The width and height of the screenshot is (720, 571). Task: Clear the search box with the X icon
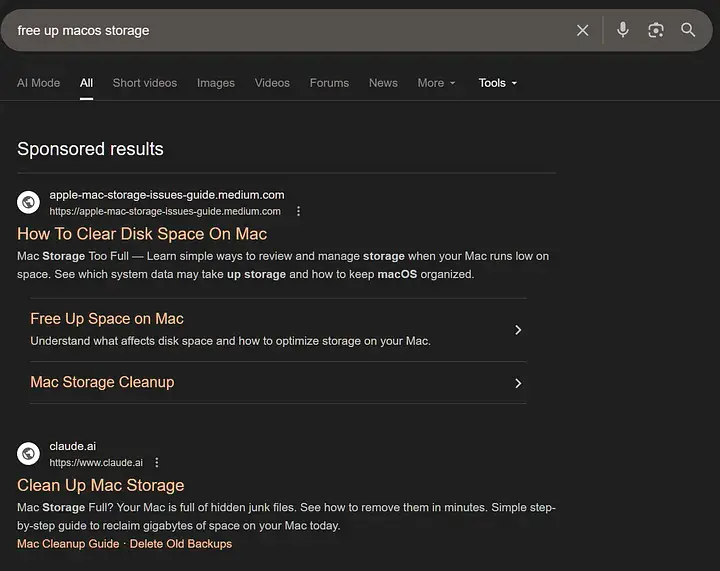coord(583,31)
